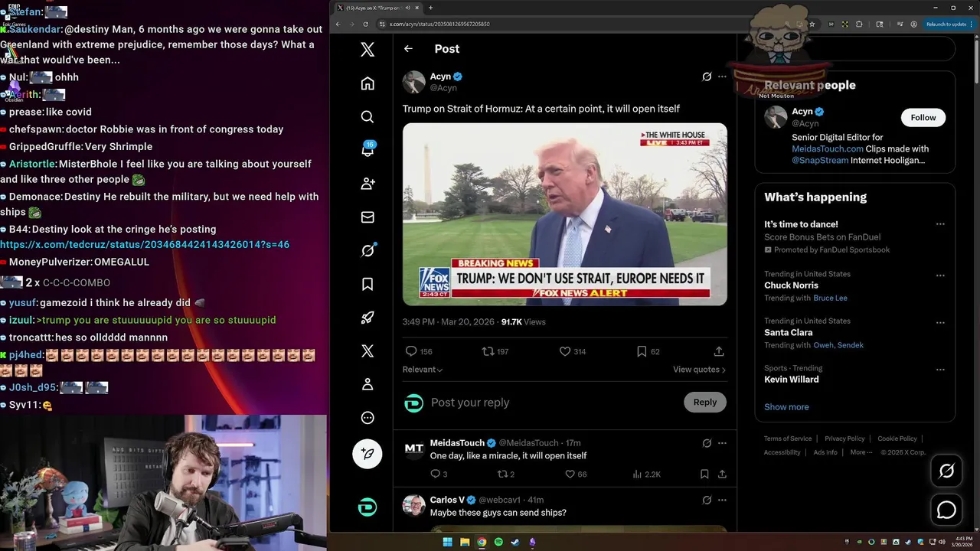Bookmark this page with the star icon
Image resolution: width=980 pixels, height=551 pixels.
pyautogui.click(x=812, y=24)
